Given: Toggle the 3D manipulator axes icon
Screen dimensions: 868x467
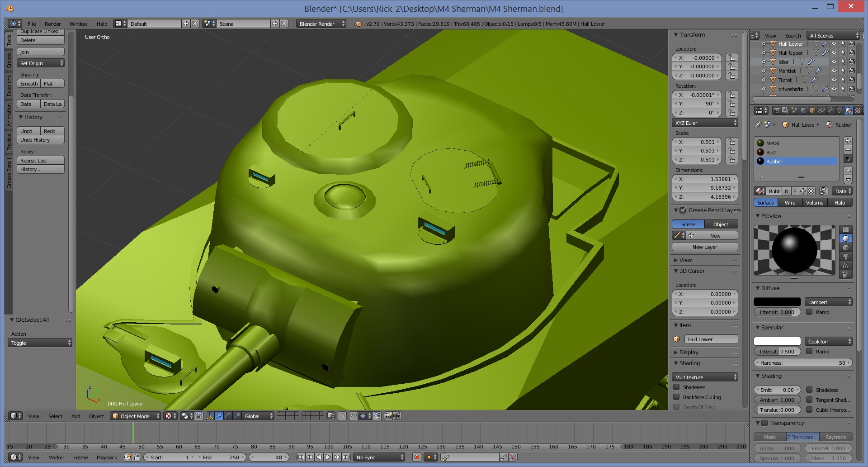Looking at the screenshot, I should (210, 416).
